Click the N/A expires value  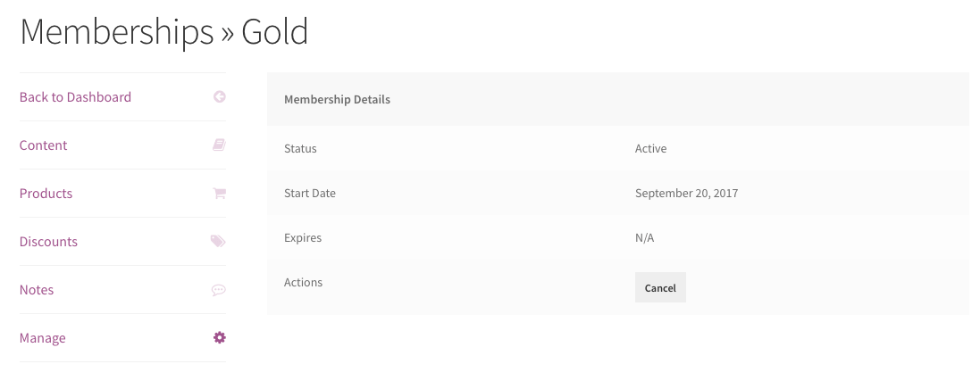[644, 238]
